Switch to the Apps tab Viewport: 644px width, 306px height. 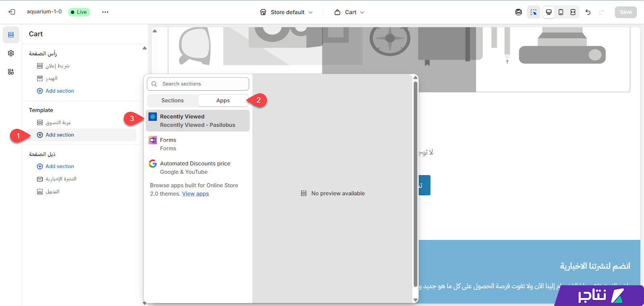pos(223,100)
